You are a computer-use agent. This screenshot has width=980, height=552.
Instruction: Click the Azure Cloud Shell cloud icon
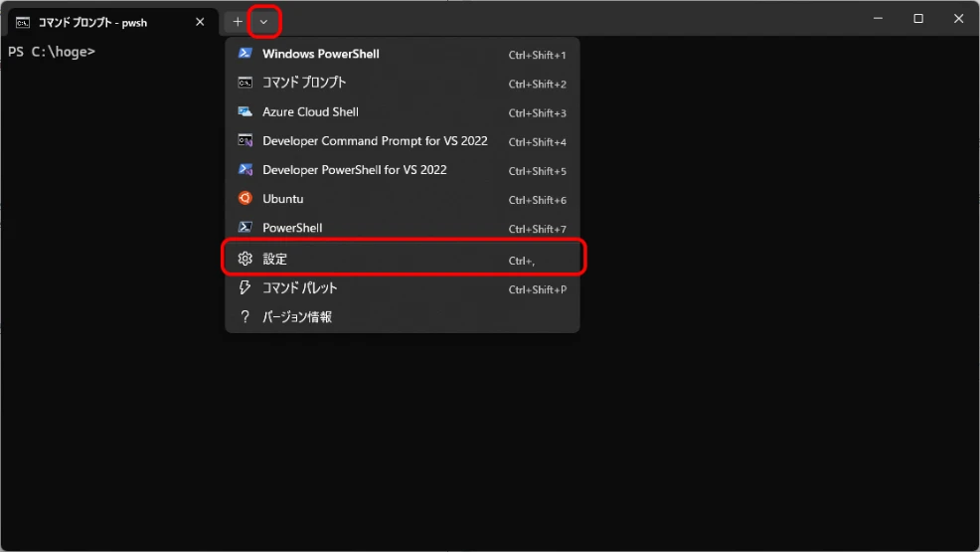pyautogui.click(x=245, y=111)
